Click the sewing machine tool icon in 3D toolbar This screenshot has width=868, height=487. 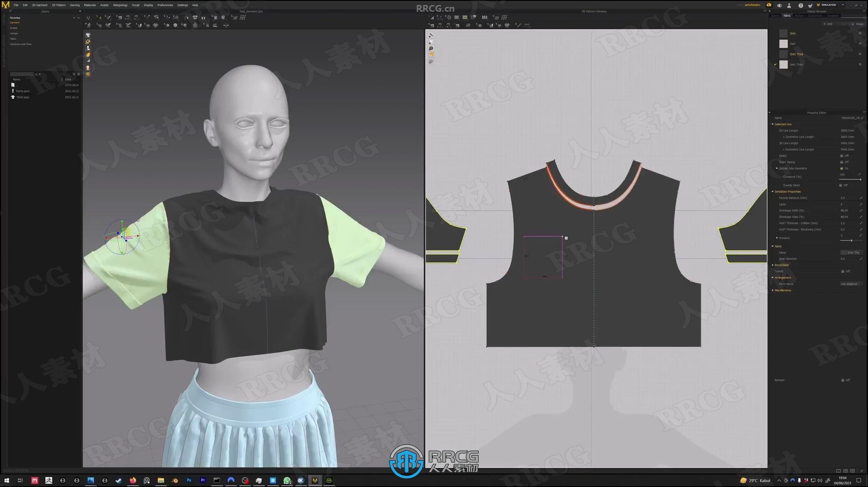120,18
